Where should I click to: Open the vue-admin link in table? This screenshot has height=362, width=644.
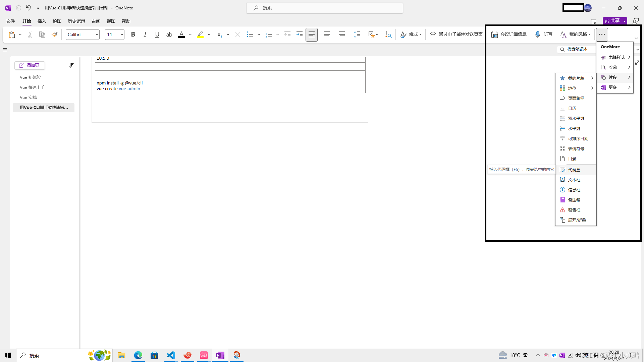click(129, 89)
